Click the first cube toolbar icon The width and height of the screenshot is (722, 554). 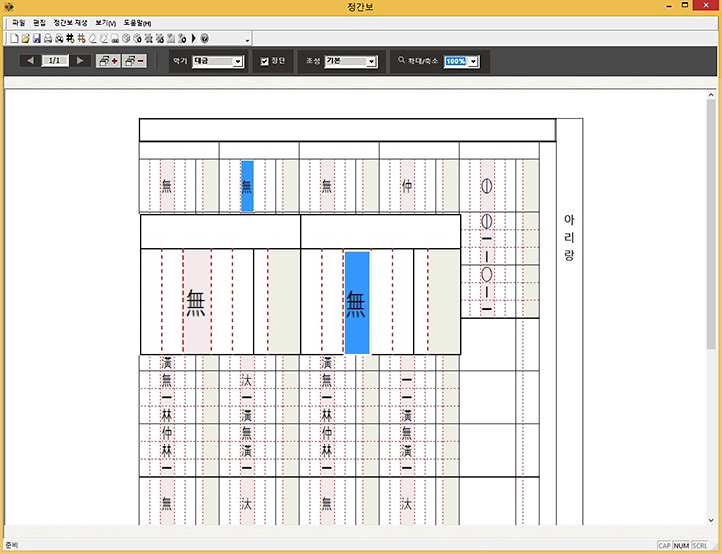[126, 39]
